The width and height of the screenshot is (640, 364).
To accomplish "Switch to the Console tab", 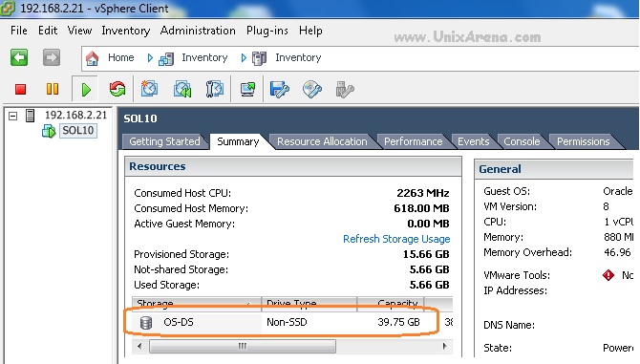I will pos(522,141).
